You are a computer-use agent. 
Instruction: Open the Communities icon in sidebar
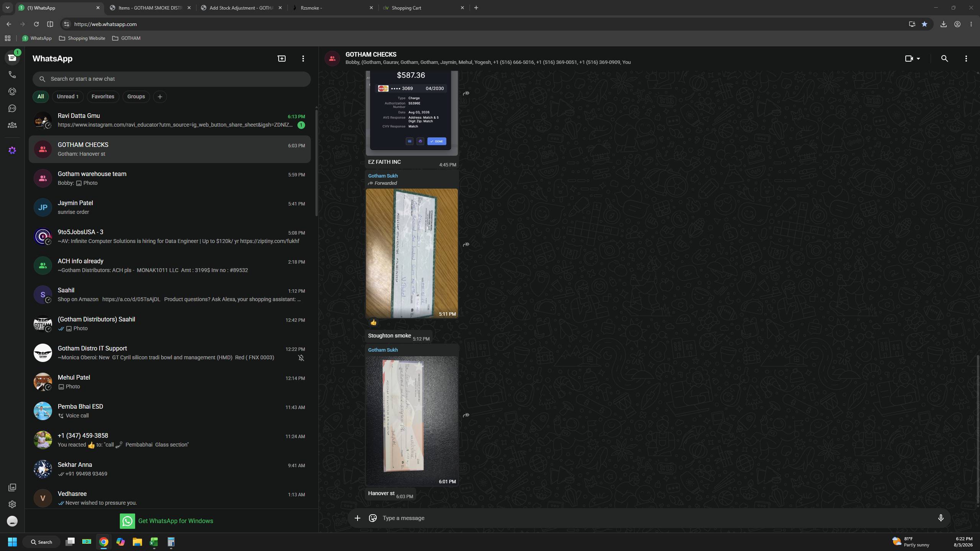coord(12,125)
